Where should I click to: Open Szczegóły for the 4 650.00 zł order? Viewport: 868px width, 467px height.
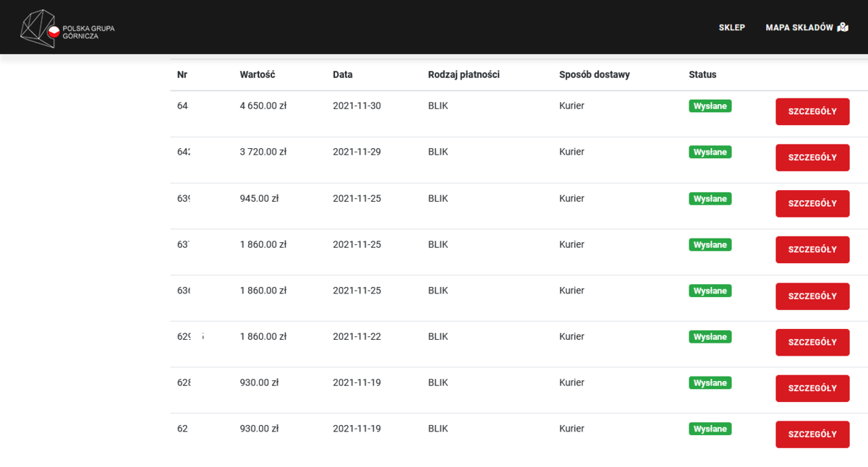click(x=812, y=111)
